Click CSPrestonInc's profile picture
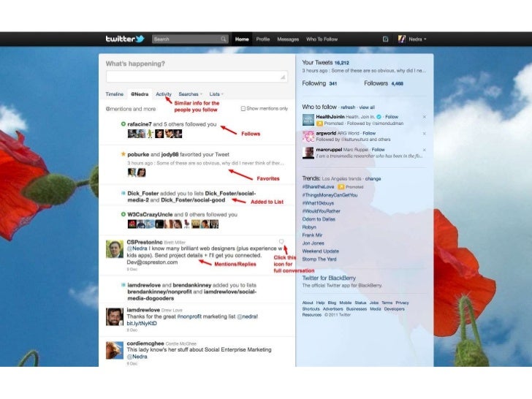 click(114, 249)
